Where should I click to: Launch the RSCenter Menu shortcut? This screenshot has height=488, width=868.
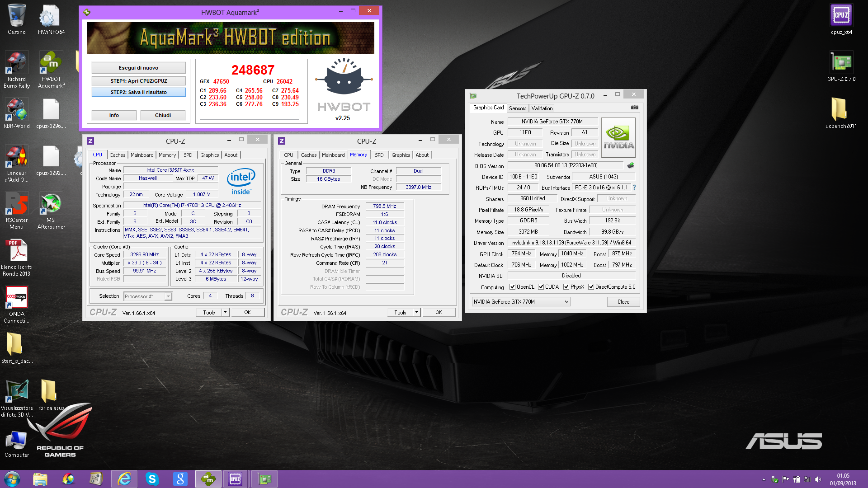point(17,211)
